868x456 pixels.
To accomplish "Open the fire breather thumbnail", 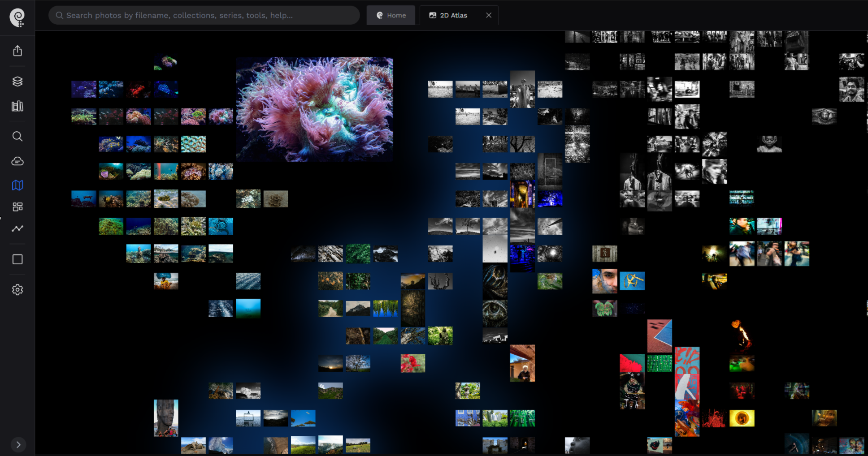I will [x=742, y=336].
